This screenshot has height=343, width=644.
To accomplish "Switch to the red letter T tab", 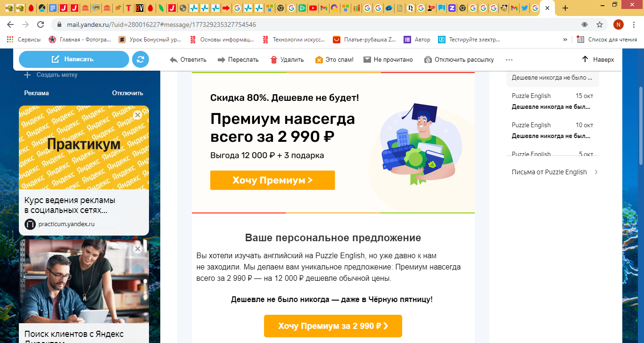I will tap(128, 8).
